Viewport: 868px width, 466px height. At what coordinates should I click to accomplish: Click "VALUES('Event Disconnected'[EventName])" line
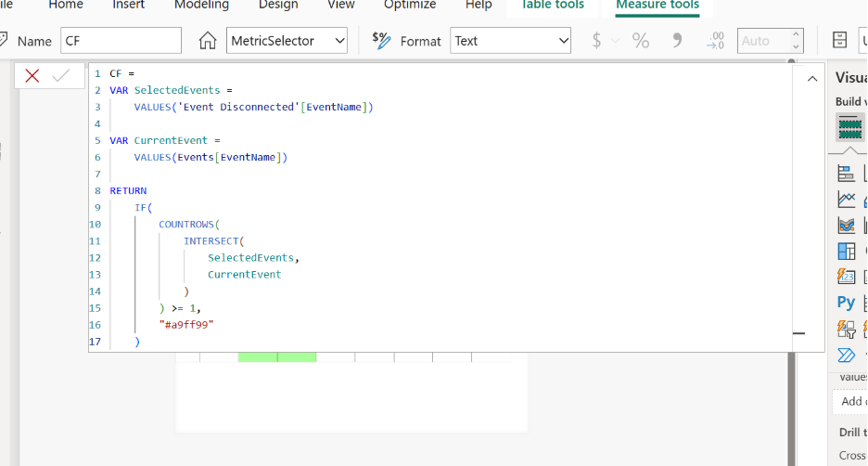click(253, 107)
